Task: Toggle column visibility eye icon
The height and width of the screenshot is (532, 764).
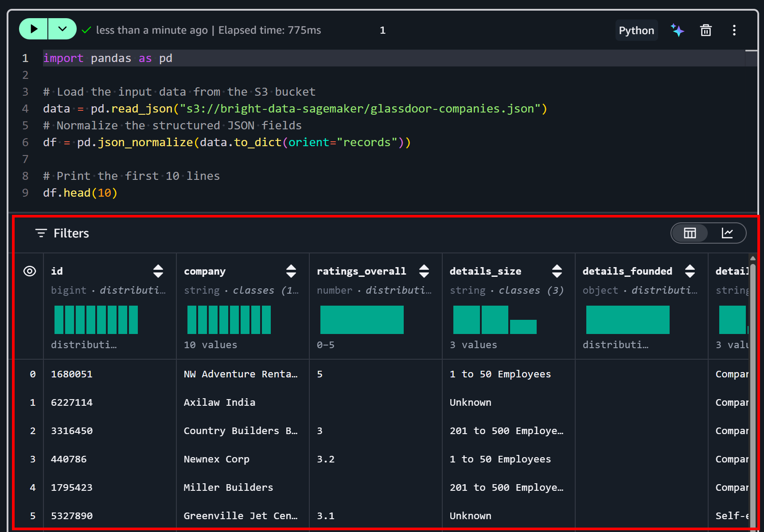Action: [30, 271]
